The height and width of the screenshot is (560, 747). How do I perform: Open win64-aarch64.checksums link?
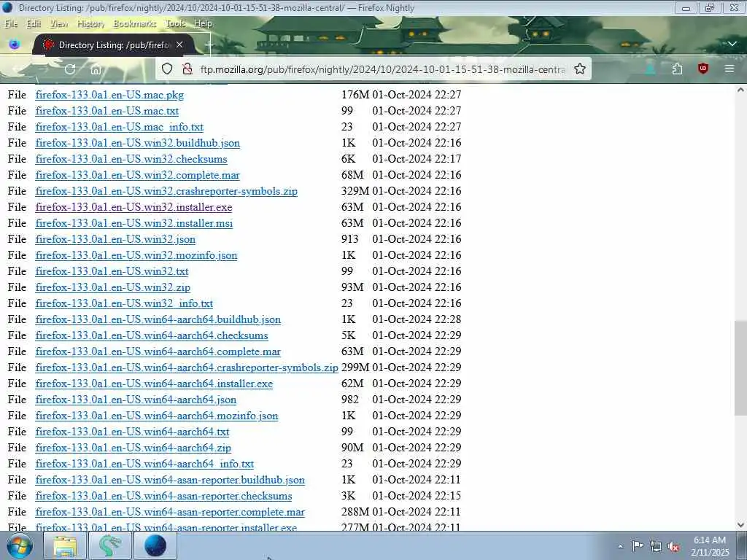click(x=152, y=335)
